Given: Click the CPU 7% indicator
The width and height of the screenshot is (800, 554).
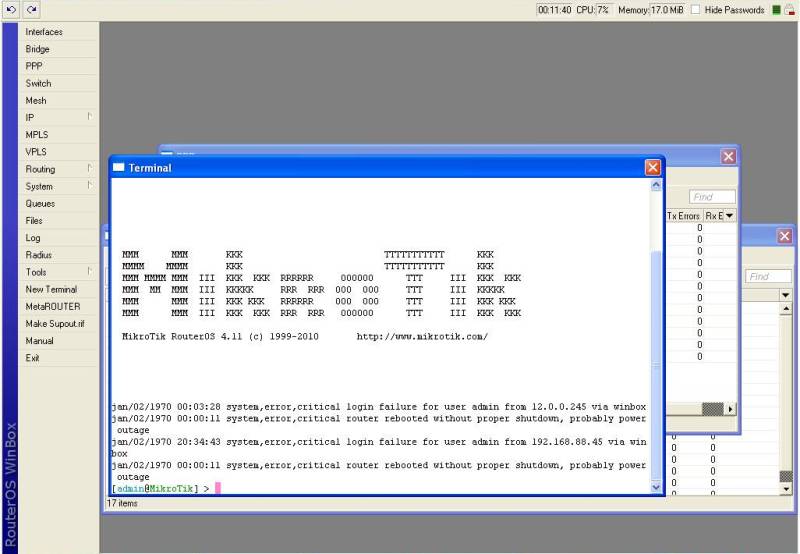Looking at the screenshot, I should [x=593, y=10].
